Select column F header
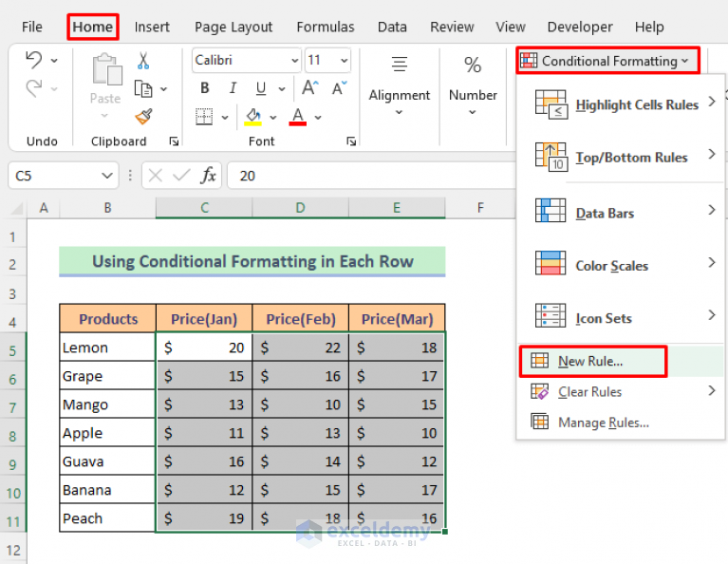 tap(480, 208)
